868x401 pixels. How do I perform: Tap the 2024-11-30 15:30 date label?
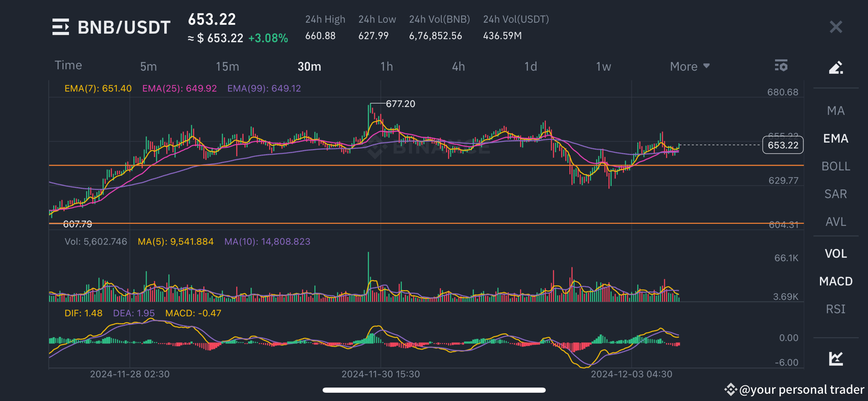pos(381,374)
